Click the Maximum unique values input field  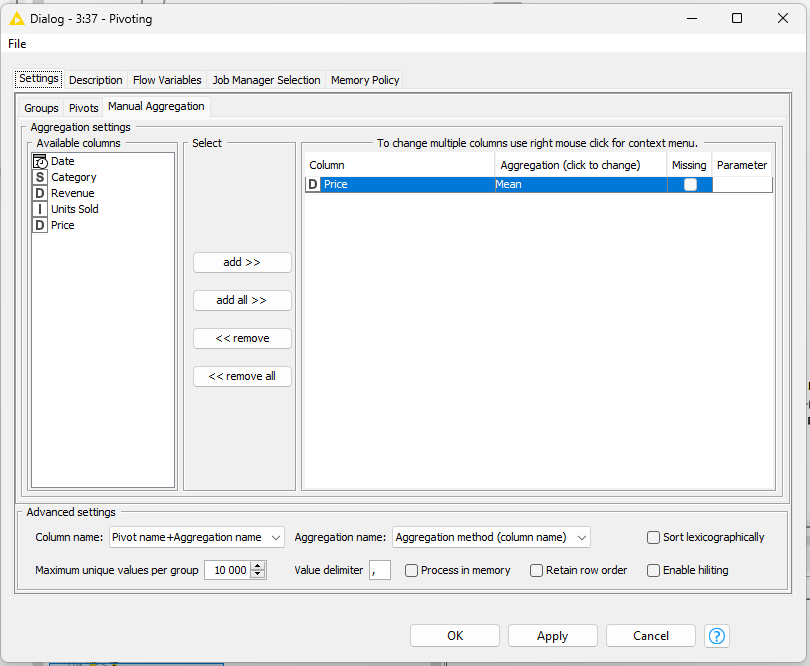[227, 570]
